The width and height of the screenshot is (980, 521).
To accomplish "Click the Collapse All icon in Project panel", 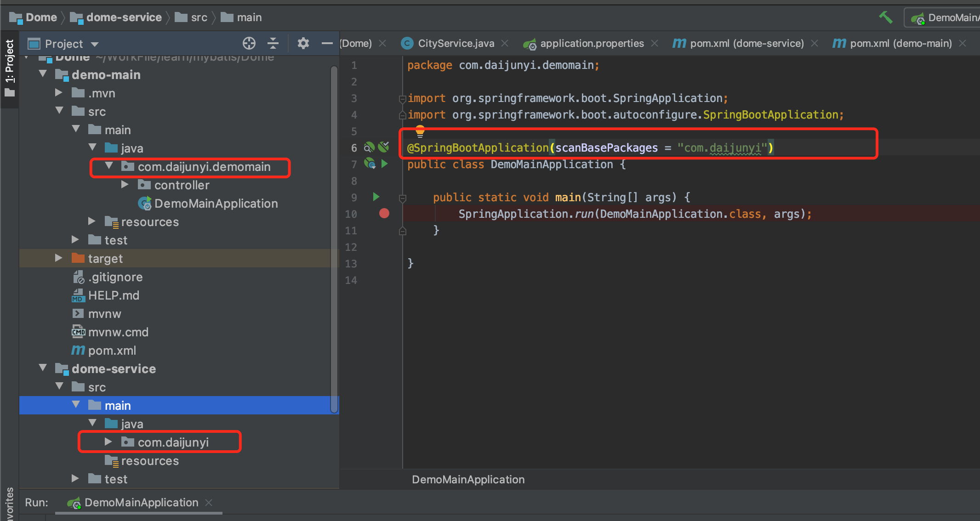I will (273, 43).
